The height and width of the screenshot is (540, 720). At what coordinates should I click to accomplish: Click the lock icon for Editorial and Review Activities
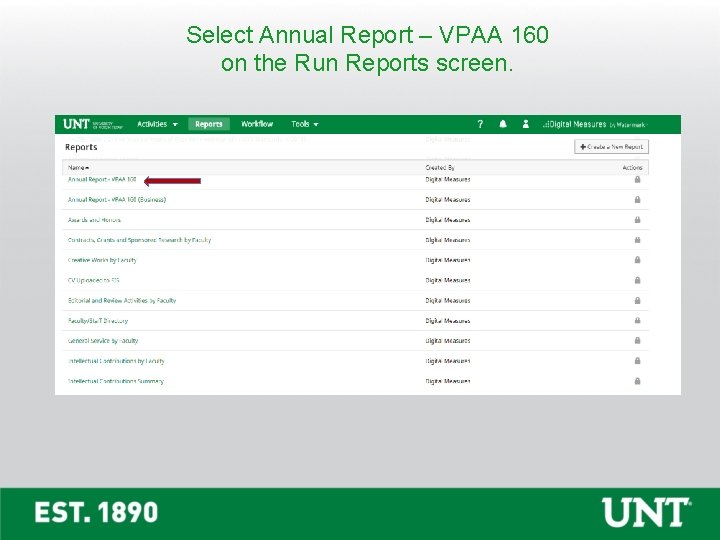637,300
